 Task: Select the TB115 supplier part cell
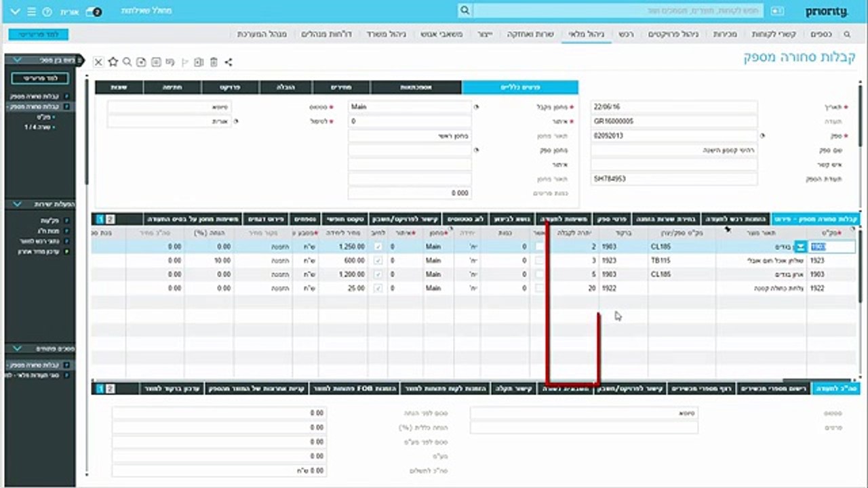click(682, 261)
